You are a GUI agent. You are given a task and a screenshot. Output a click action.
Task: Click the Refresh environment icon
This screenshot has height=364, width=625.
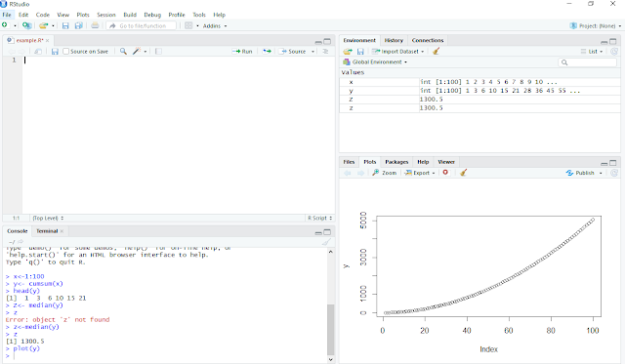point(614,52)
